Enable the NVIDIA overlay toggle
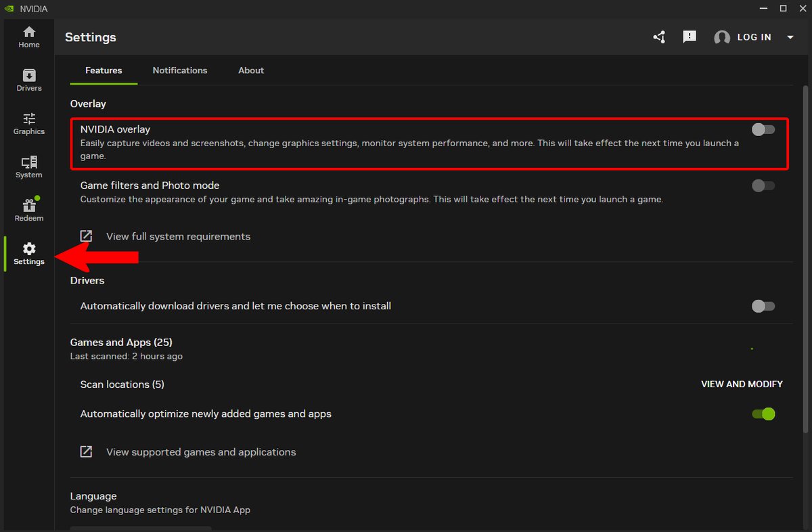This screenshot has width=812, height=532. (x=763, y=129)
